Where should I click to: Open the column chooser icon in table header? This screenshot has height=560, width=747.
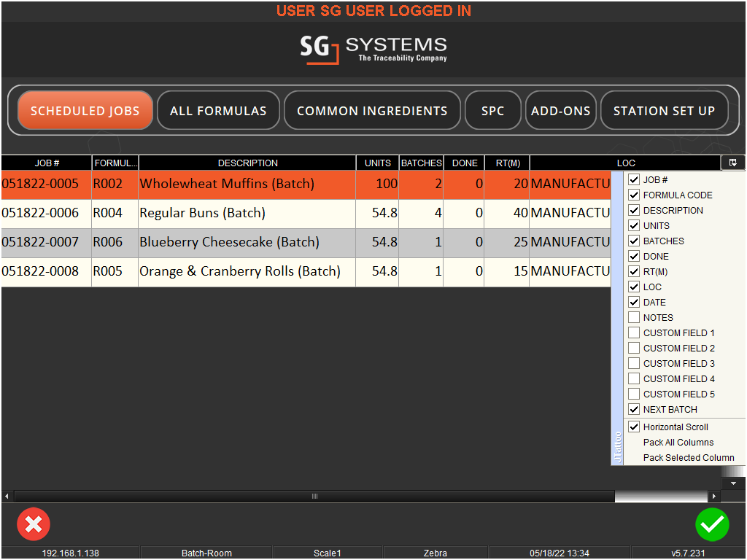732,163
